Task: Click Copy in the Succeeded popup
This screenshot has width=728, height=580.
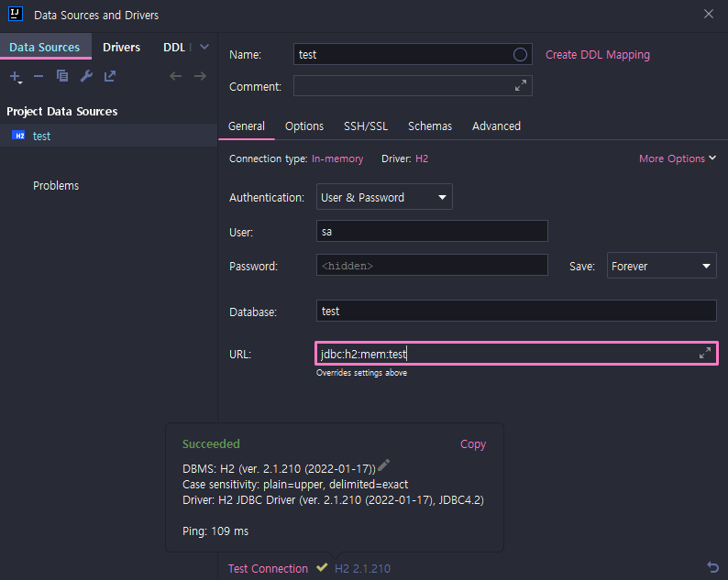Action: 473,444
